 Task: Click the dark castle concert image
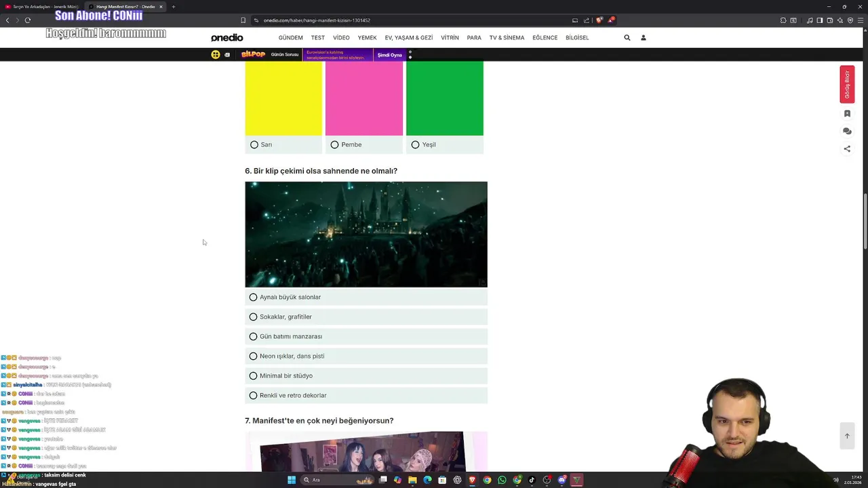pos(366,235)
